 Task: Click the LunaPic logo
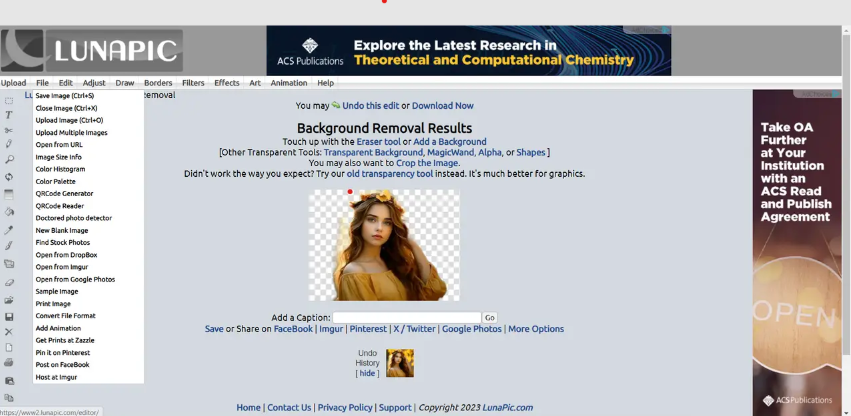(x=92, y=51)
